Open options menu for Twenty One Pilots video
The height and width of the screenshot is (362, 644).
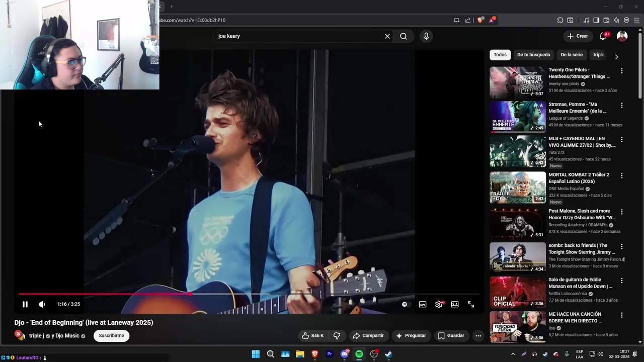coord(622,71)
